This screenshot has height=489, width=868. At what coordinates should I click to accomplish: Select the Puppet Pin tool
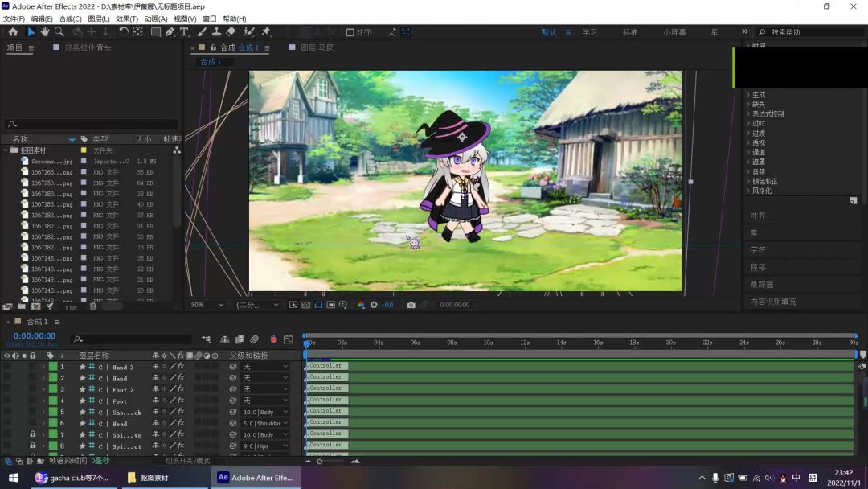266,32
